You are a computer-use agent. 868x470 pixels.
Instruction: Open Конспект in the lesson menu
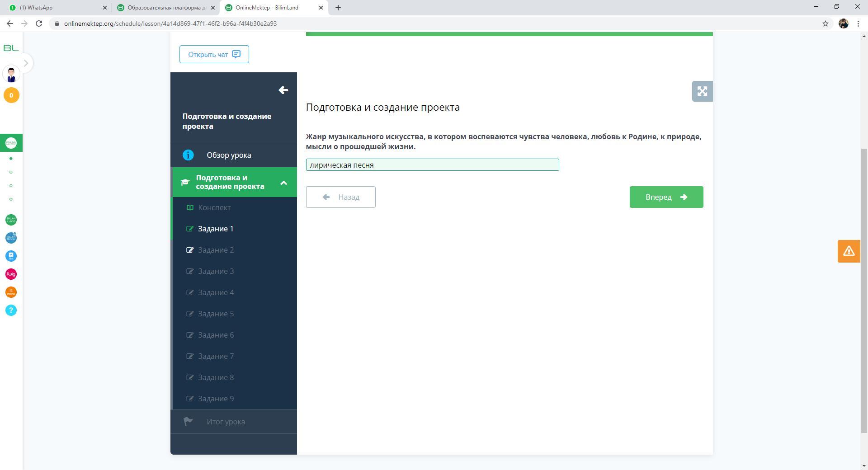pos(214,207)
